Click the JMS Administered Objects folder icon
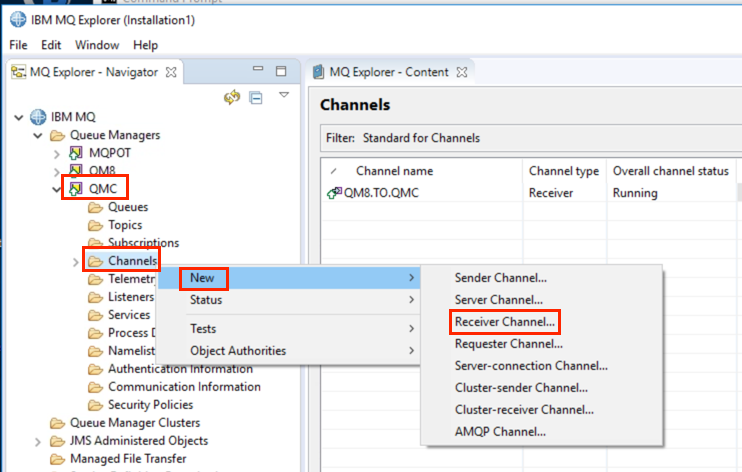Image resolution: width=742 pixels, height=472 pixels. (57, 442)
